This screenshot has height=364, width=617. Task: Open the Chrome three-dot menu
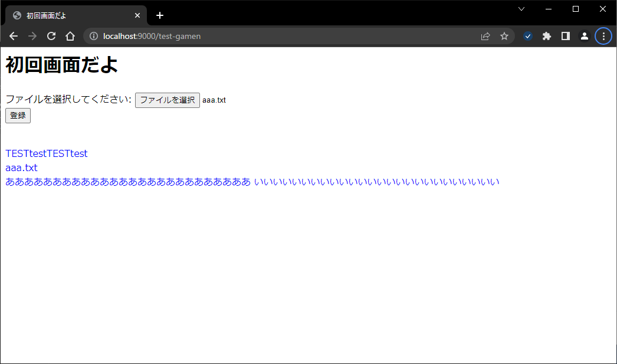(603, 36)
